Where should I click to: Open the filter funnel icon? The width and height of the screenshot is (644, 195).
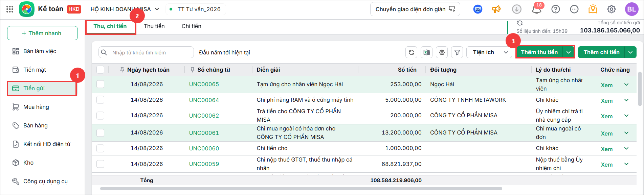click(x=457, y=52)
